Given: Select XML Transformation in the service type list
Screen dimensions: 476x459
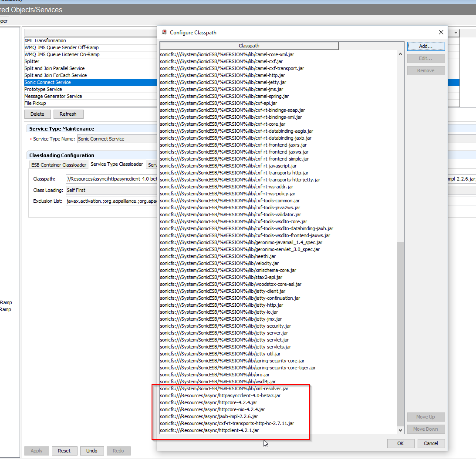Looking at the screenshot, I should pyautogui.click(x=91, y=40).
